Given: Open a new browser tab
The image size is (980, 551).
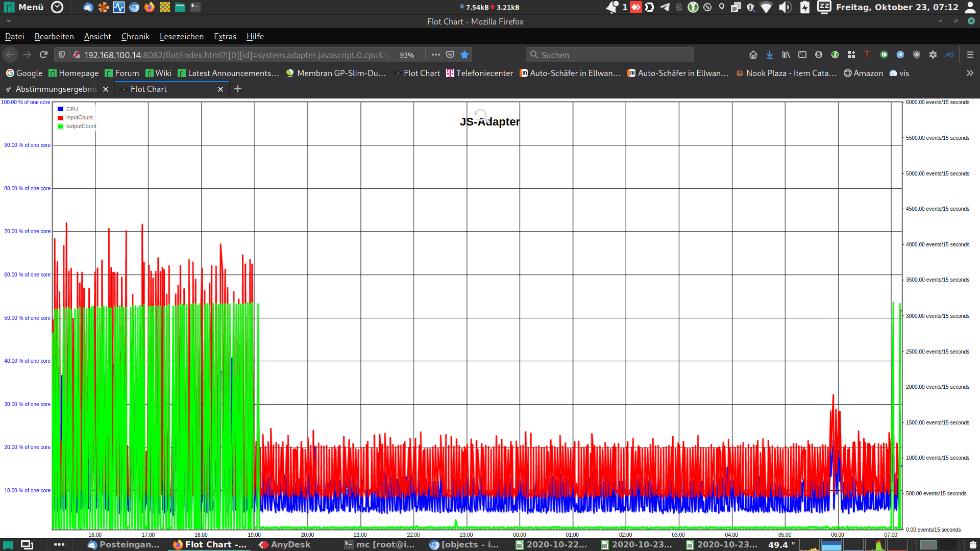Looking at the screenshot, I should (238, 89).
